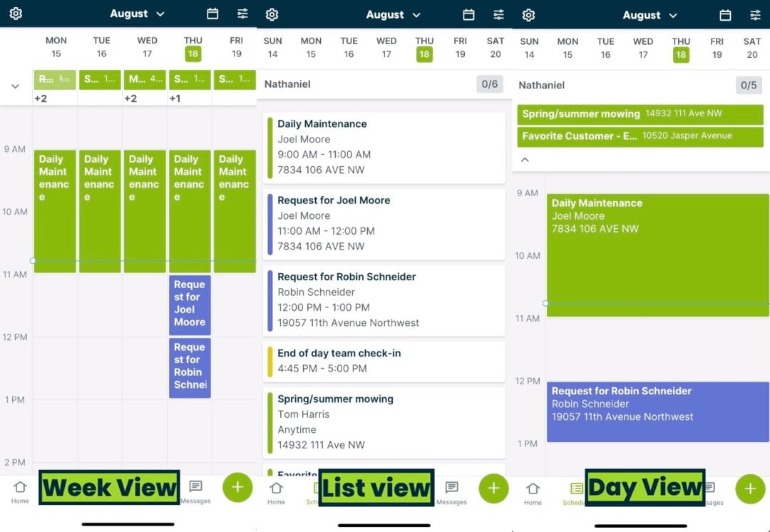Collapse anytime jobs chevron in day view
The width and height of the screenshot is (770, 532).
525,160
